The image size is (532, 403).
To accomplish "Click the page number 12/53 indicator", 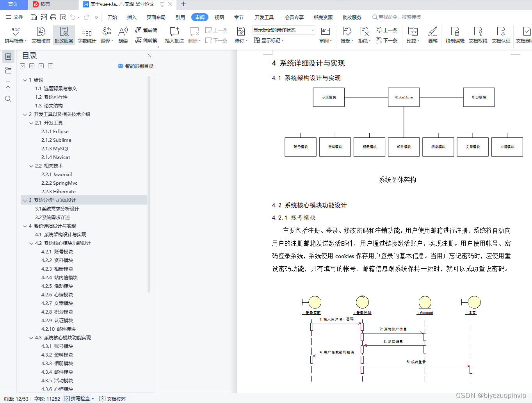I will (x=16, y=399).
